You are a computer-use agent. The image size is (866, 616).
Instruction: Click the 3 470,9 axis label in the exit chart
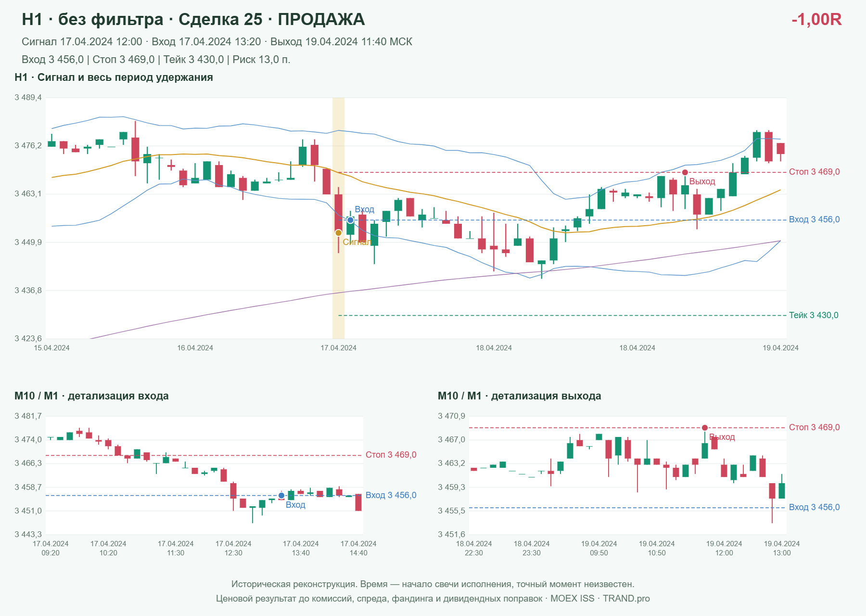point(451,416)
